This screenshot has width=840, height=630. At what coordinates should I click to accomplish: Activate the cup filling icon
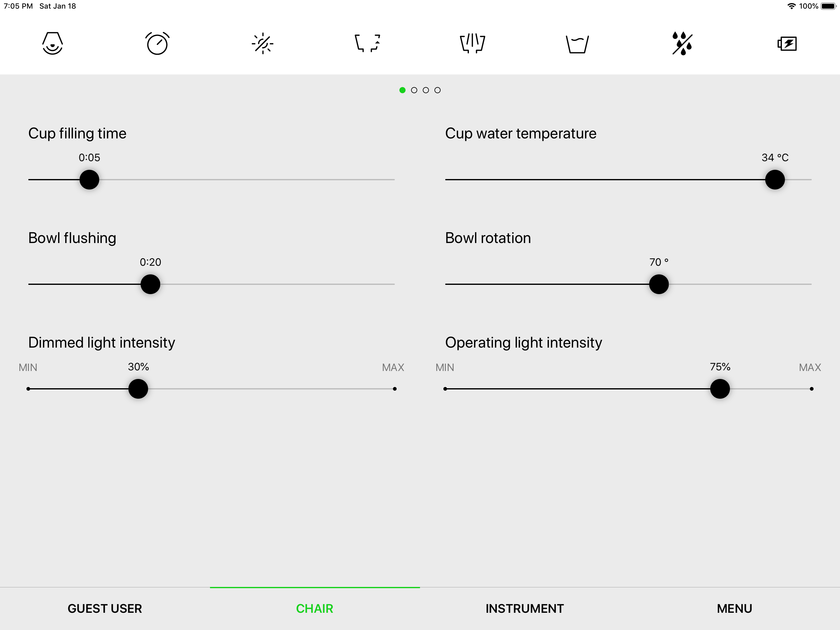tap(577, 44)
